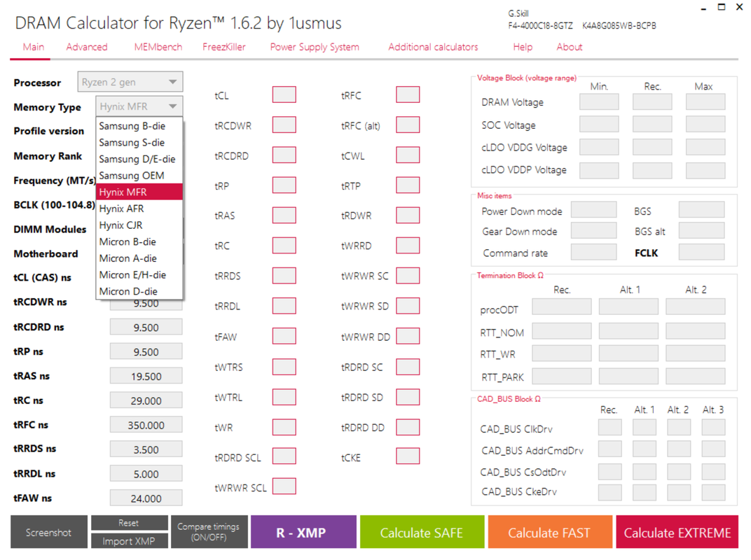Click Calculate EXTREME

pyautogui.click(x=677, y=532)
